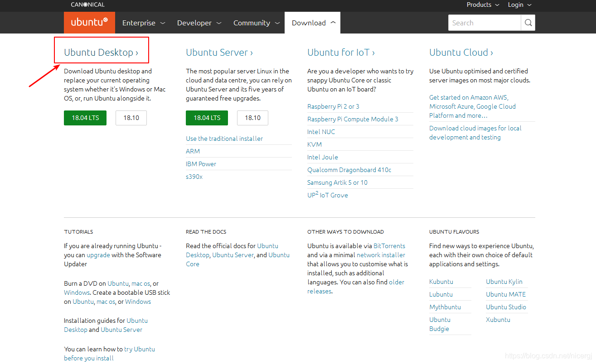
Task: Open the Xubuntu flavour
Action: click(498, 320)
